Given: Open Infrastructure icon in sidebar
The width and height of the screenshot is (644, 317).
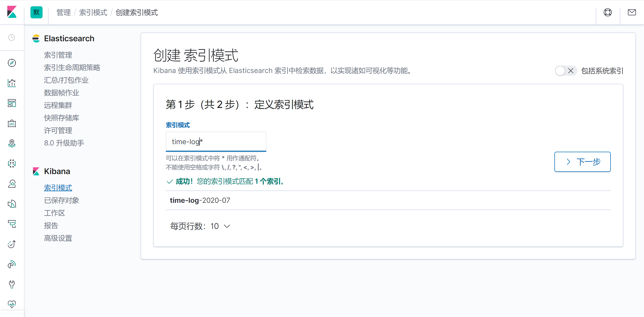Looking at the screenshot, I should [x=12, y=184].
